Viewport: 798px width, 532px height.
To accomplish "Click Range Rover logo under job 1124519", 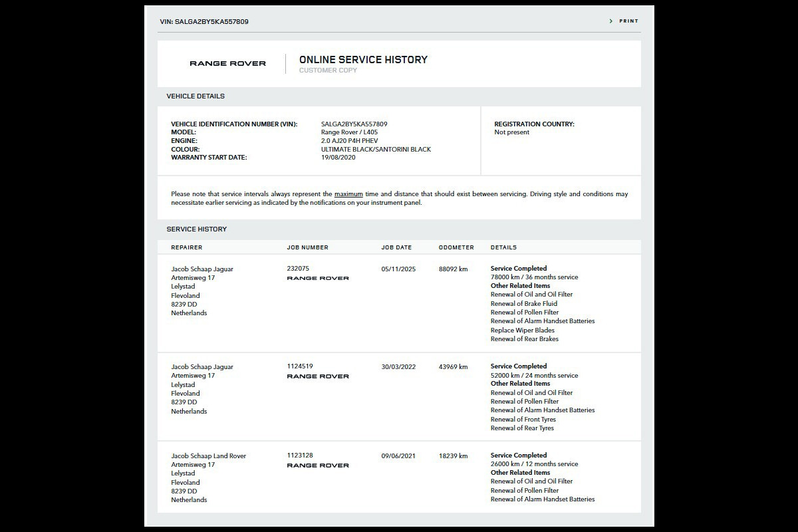I will coord(318,376).
